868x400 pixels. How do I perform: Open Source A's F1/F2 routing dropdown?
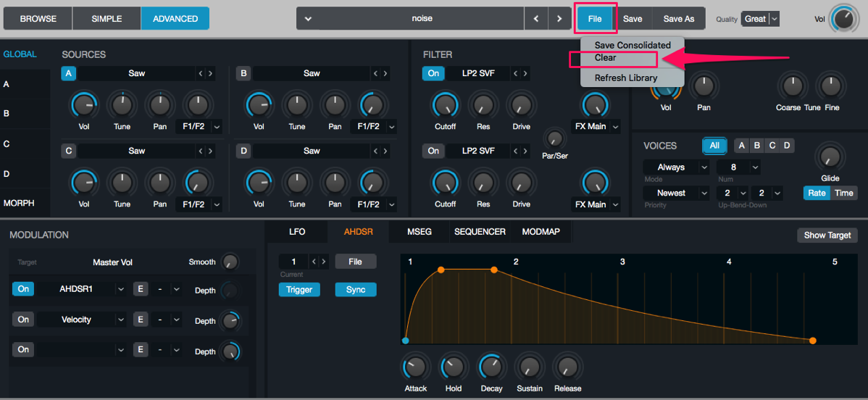coord(199,126)
